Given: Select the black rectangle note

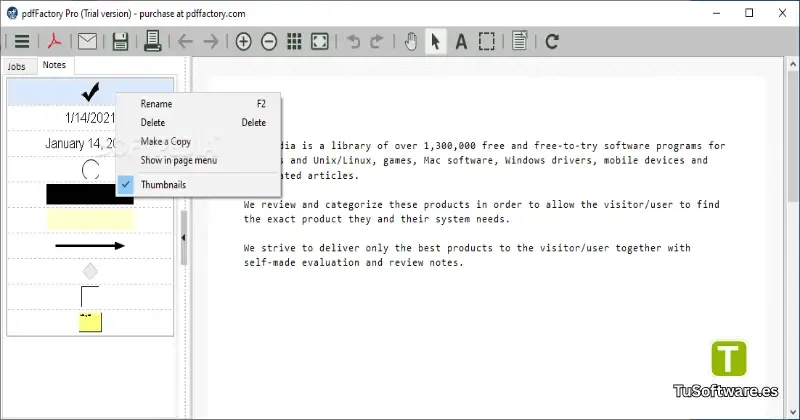Looking at the screenshot, I should 90,194.
